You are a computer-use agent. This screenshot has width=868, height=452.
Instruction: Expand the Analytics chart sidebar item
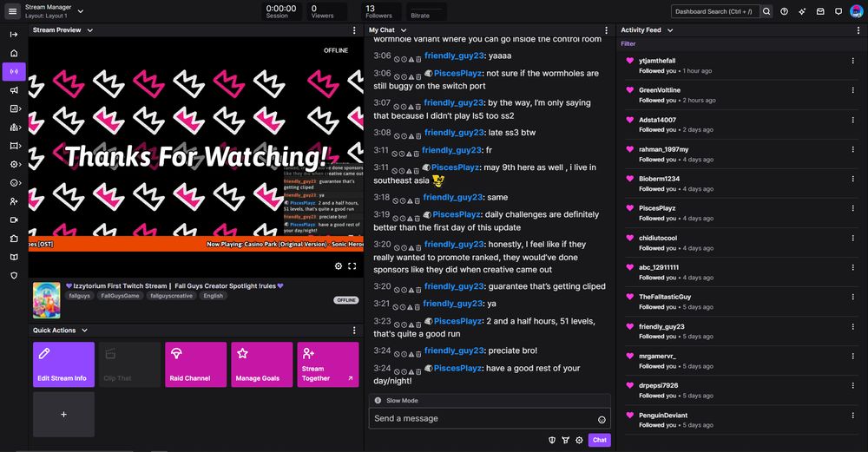(x=15, y=109)
